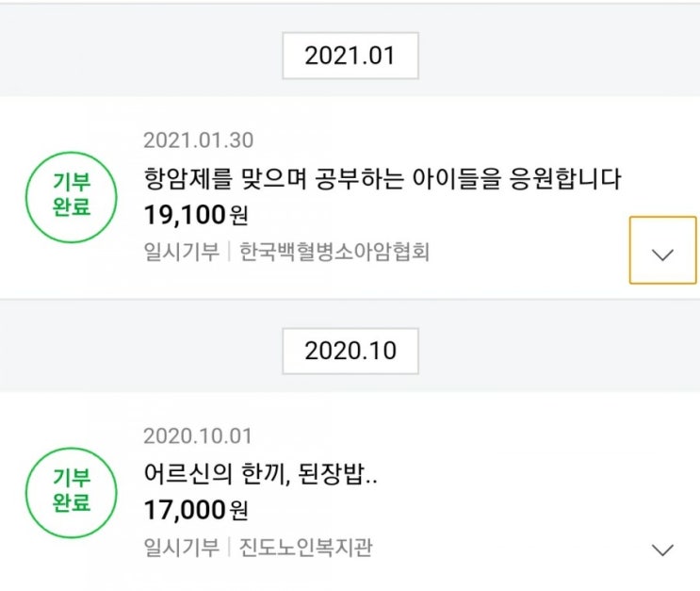Viewport: 700px width, 591px height.
Task: Expand the 19,100원 donation details chevron
Action: 663,251
